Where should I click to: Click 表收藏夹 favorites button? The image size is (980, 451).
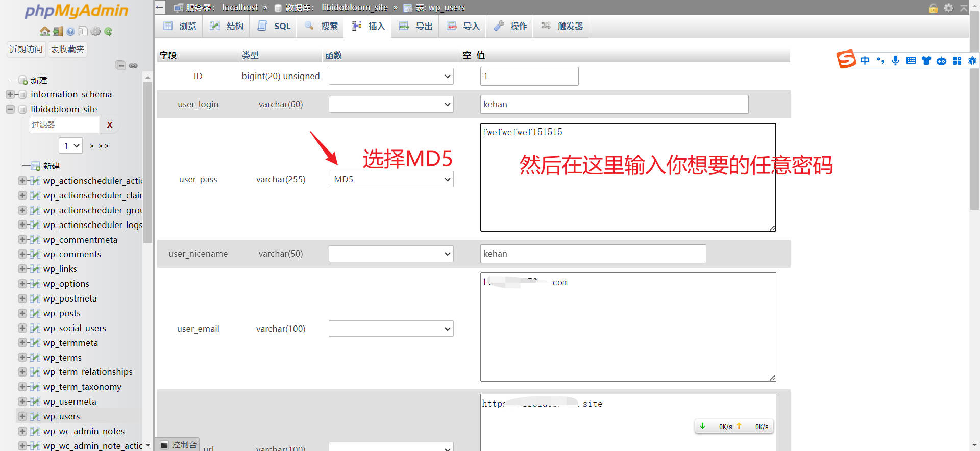point(67,49)
